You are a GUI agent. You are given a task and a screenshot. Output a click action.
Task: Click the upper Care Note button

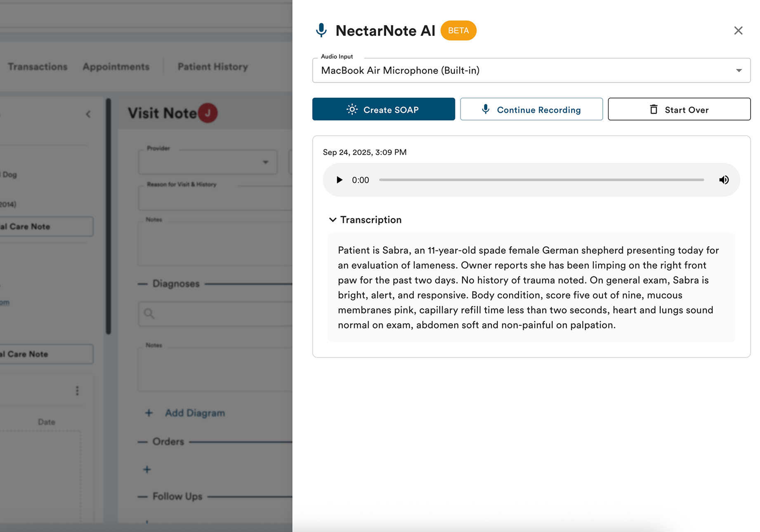47,226
